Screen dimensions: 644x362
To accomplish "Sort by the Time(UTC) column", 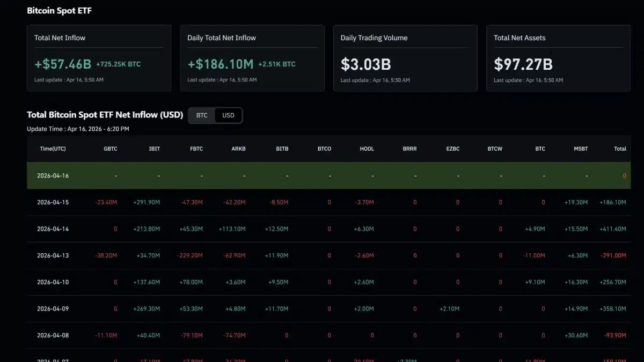I will point(53,149).
